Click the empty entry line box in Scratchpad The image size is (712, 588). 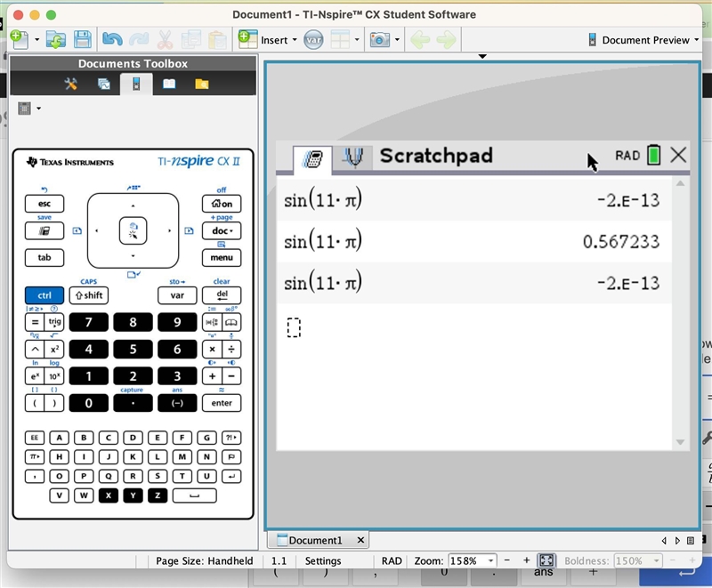click(294, 327)
